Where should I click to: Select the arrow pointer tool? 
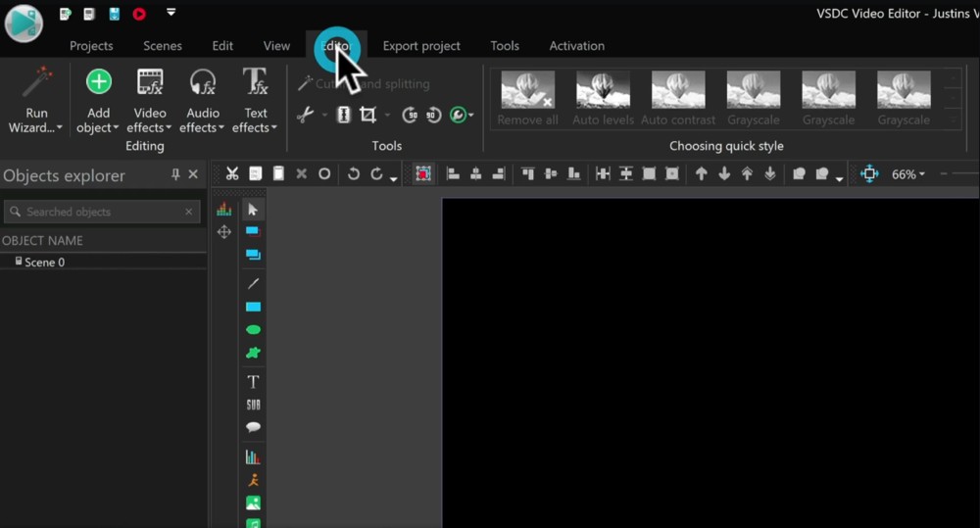pos(253,210)
